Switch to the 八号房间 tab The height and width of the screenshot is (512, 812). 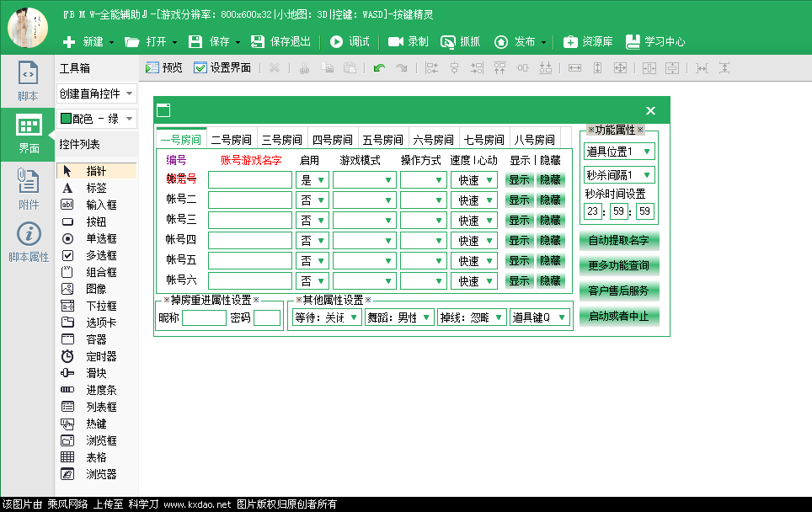533,138
